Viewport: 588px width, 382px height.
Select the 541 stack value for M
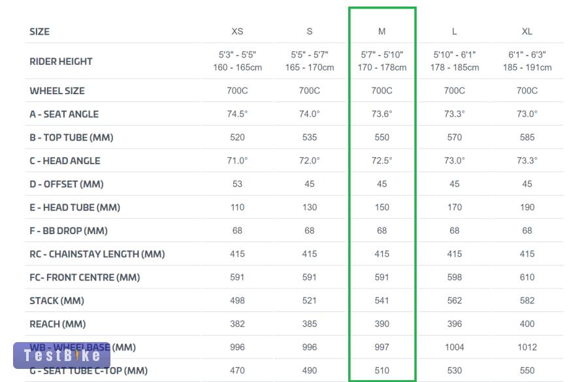(382, 301)
